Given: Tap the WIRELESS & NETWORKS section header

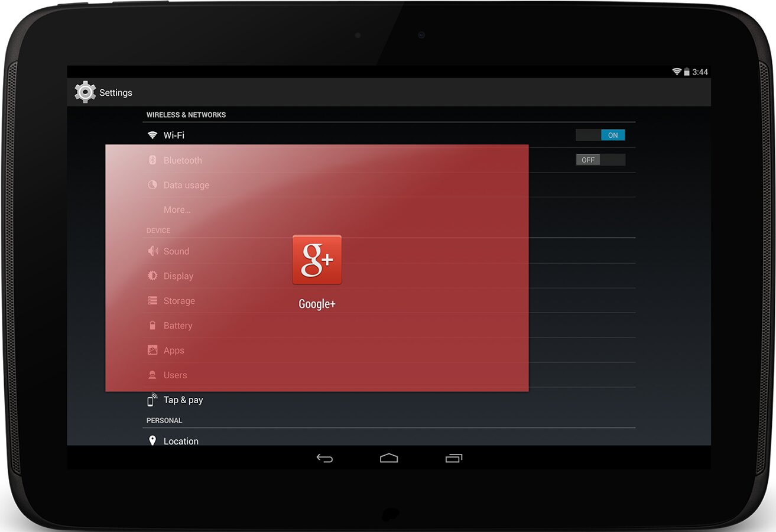Looking at the screenshot, I should [186, 115].
